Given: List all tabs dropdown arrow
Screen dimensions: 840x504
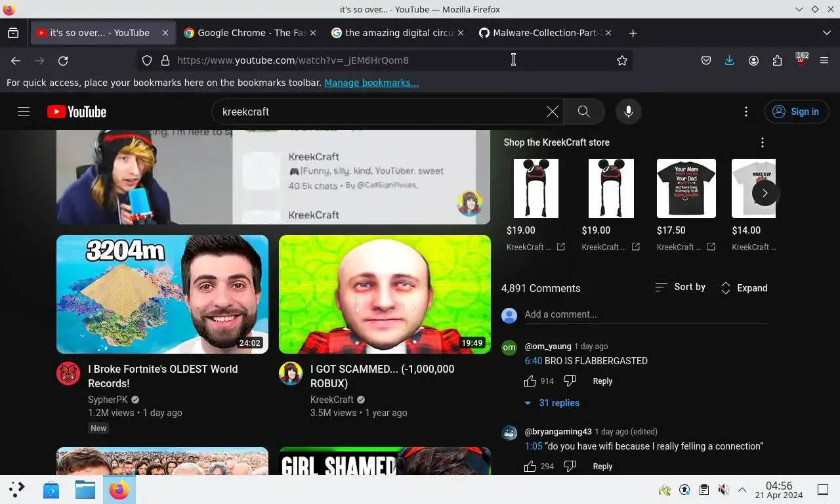Looking at the screenshot, I should [826, 33].
